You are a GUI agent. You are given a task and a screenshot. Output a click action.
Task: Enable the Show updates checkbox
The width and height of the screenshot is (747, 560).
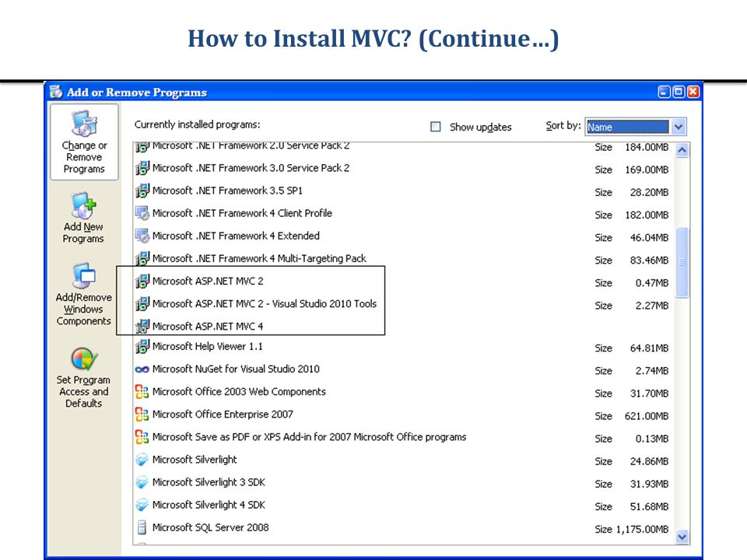(436, 127)
